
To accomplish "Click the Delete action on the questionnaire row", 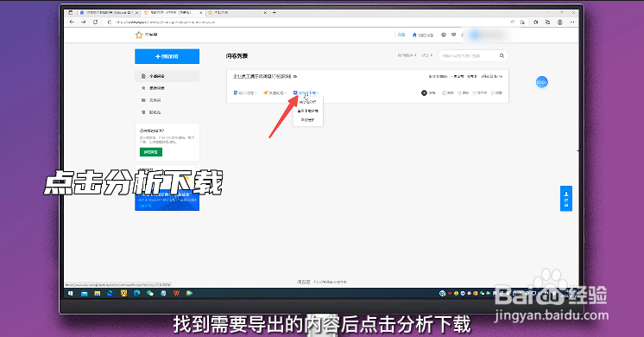I will point(464,92).
